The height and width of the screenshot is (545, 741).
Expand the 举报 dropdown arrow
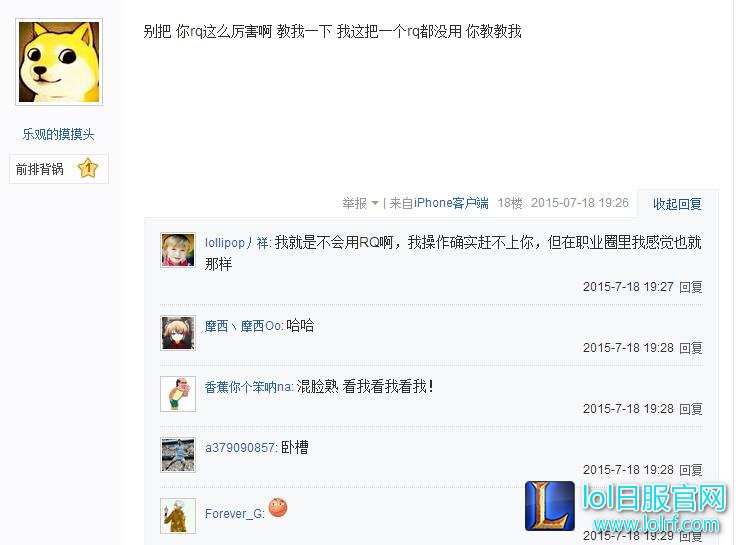point(375,204)
